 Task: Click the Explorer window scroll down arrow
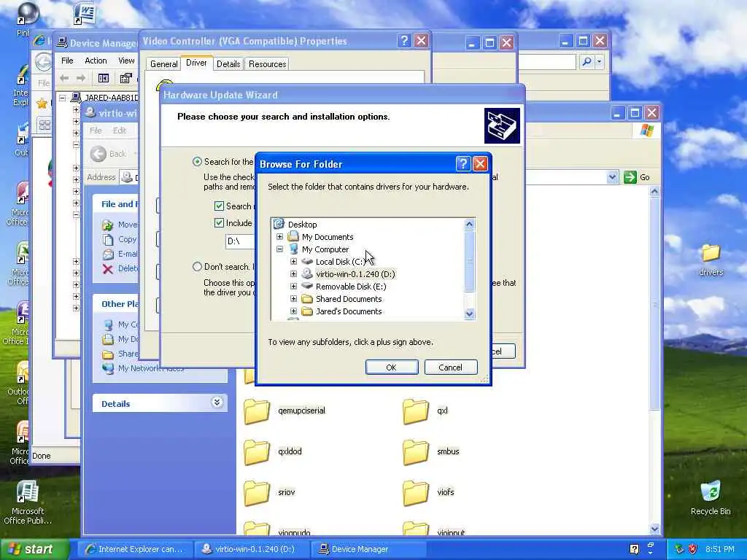(x=654, y=528)
